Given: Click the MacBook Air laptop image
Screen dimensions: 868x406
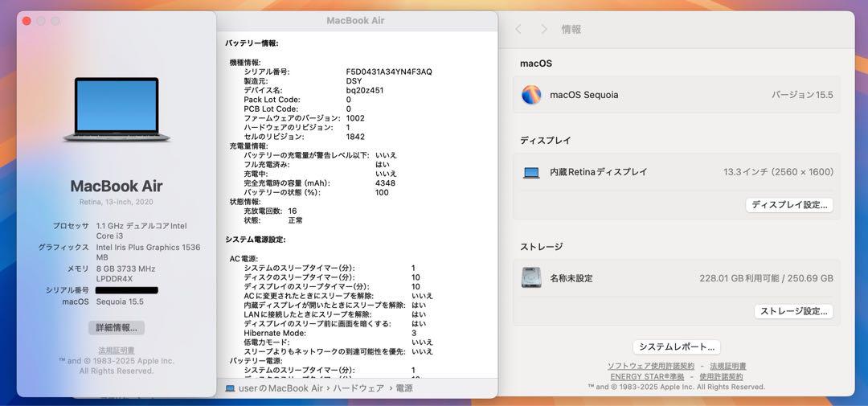Looking at the screenshot, I should [x=117, y=109].
